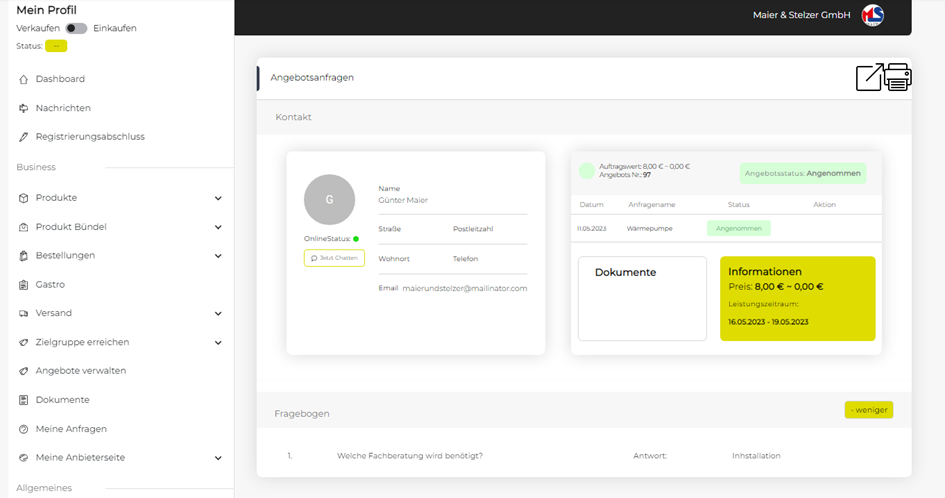Click the Dashboard home icon
Viewport: 945px width, 498px height.
[24, 79]
